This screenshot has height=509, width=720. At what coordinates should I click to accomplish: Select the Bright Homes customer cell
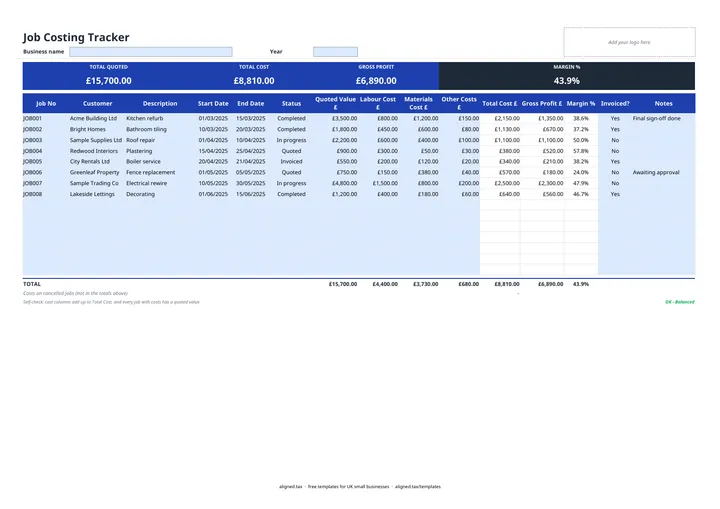(x=88, y=130)
